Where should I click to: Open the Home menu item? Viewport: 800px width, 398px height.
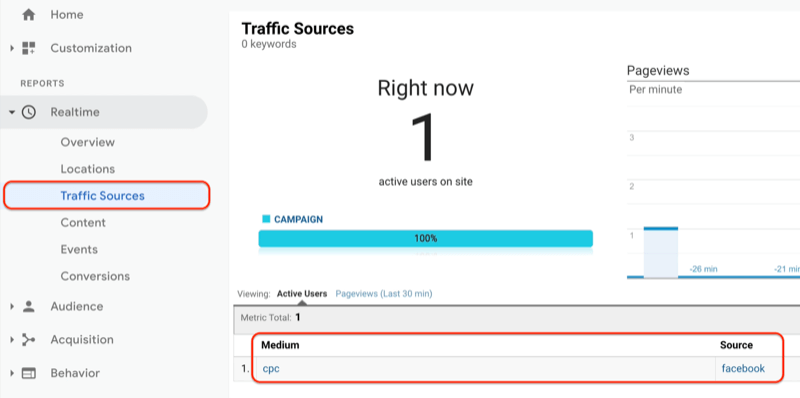point(67,15)
